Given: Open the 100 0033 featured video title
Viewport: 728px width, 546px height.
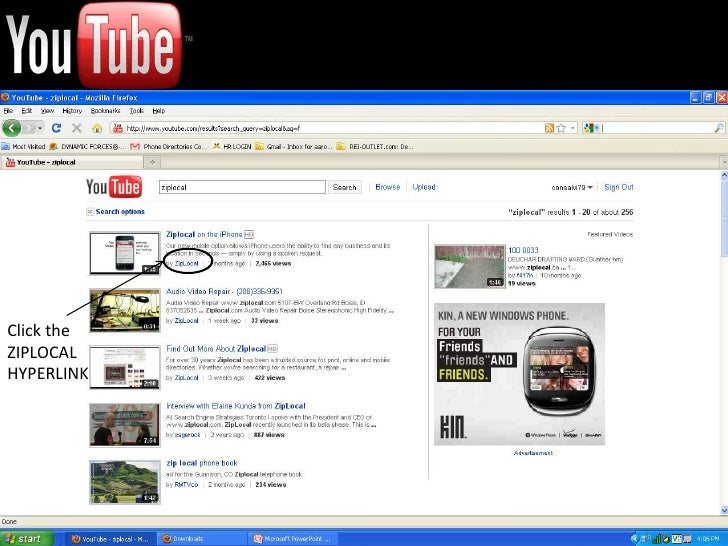Looking at the screenshot, I should click(523, 250).
